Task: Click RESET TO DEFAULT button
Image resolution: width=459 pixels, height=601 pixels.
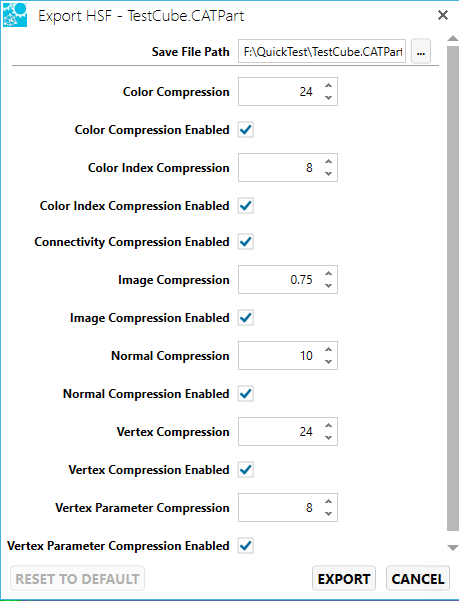Action: coord(77,579)
